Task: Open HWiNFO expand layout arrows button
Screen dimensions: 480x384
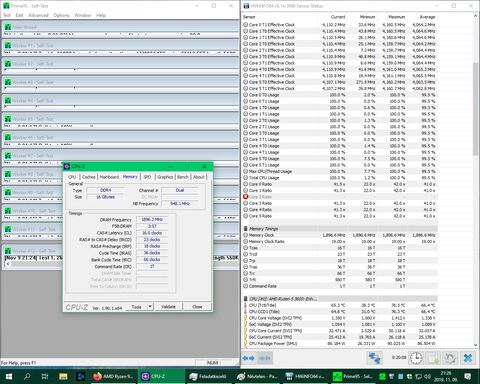Action: (249, 358)
